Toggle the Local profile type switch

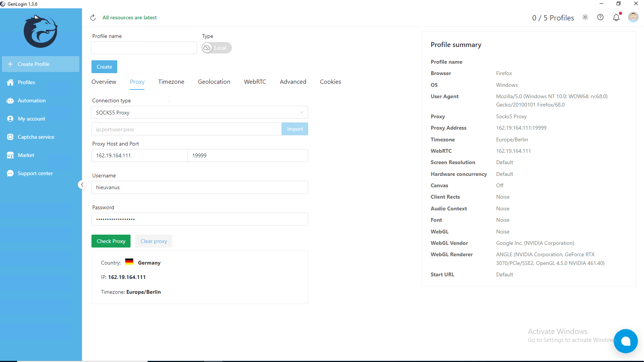(216, 48)
